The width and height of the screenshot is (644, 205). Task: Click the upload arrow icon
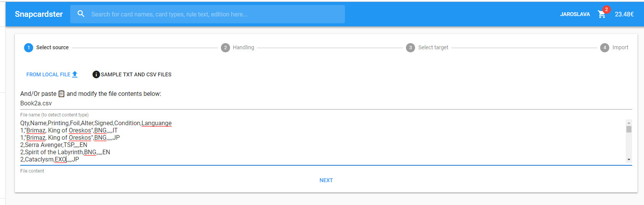pos(75,74)
